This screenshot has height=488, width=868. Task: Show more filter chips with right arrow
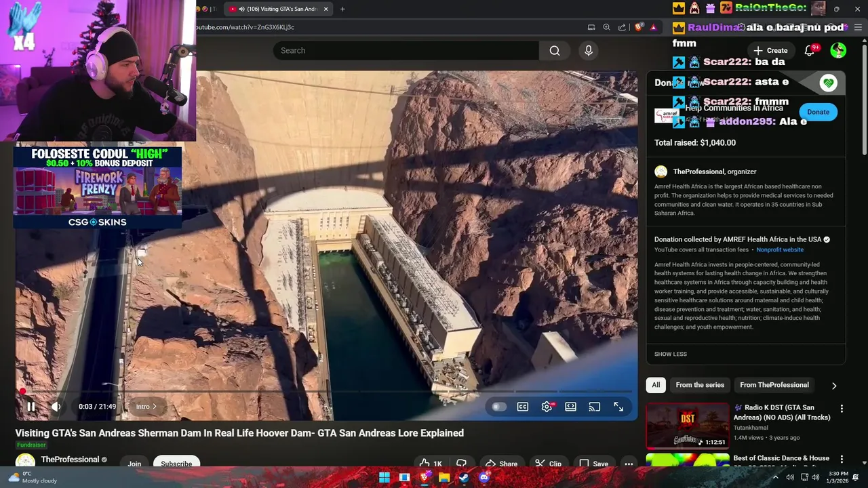coord(834,386)
